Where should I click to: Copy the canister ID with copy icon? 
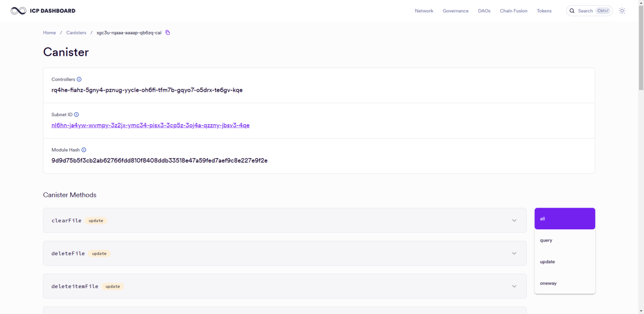[168, 32]
